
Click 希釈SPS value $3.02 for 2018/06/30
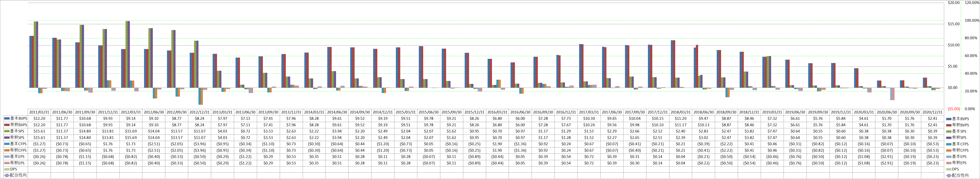pos(703,137)
